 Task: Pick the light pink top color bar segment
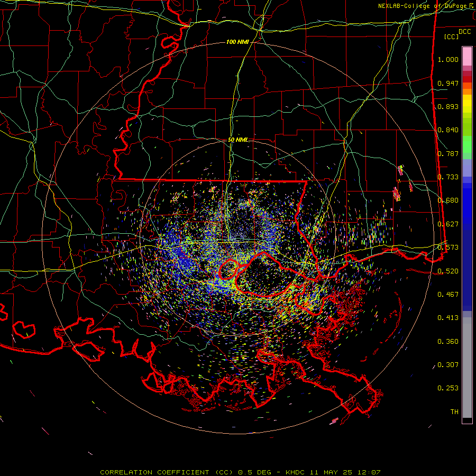(x=467, y=56)
